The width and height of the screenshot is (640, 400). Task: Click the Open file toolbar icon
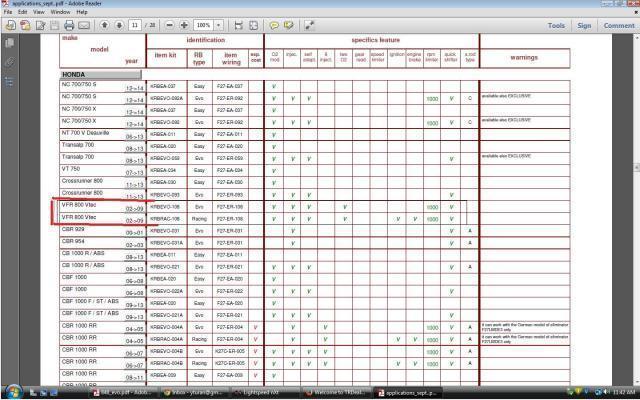(11, 25)
